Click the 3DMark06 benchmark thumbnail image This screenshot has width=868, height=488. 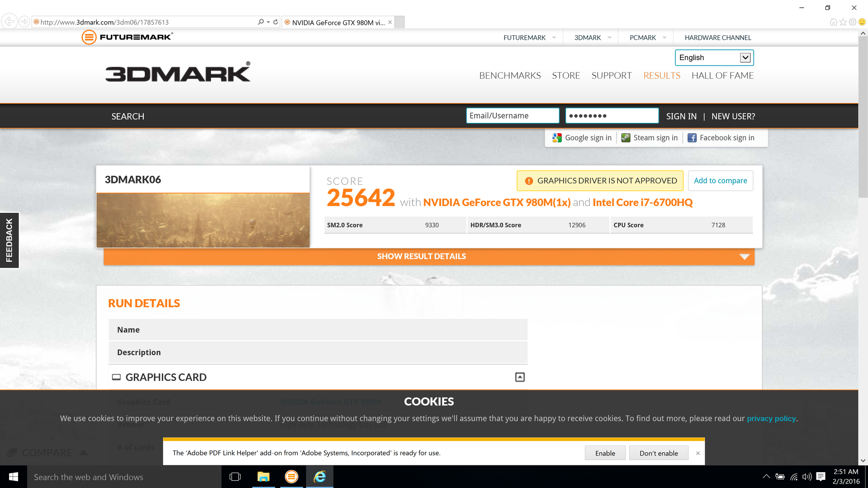[203, 220]
